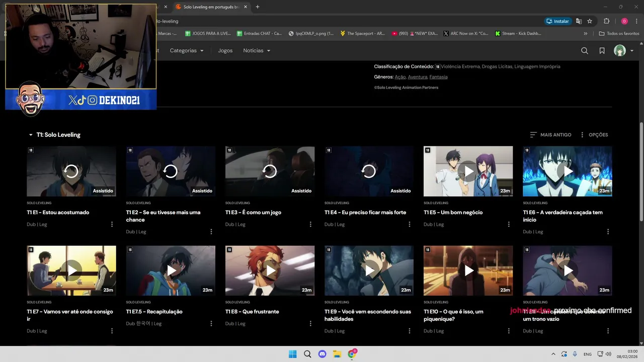Viewport: 644px width, 362px height.
Task: Click the Instalar app button
Action: click(558, 21)
